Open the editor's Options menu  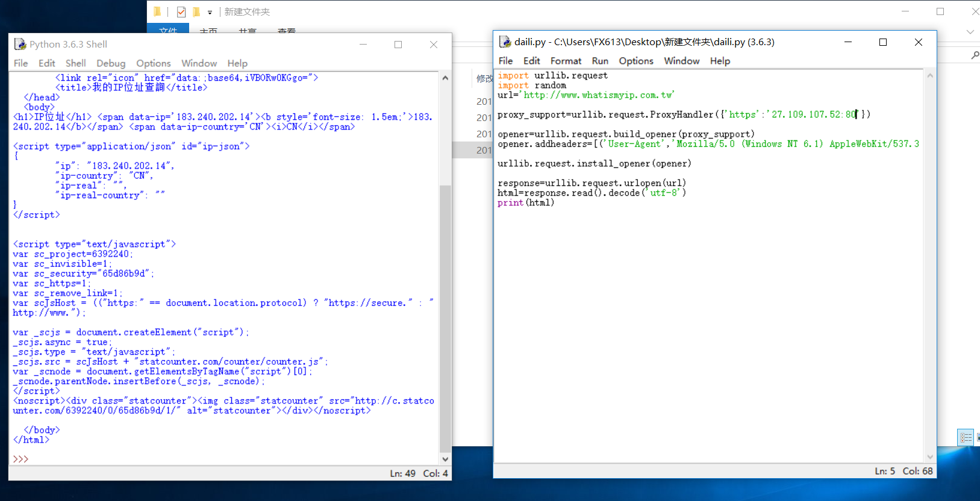[635, 61]
